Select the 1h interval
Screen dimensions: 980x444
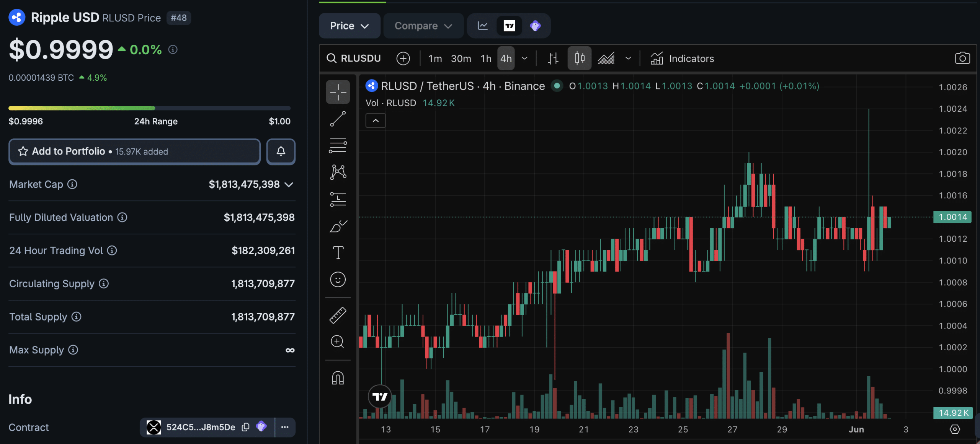486,59
